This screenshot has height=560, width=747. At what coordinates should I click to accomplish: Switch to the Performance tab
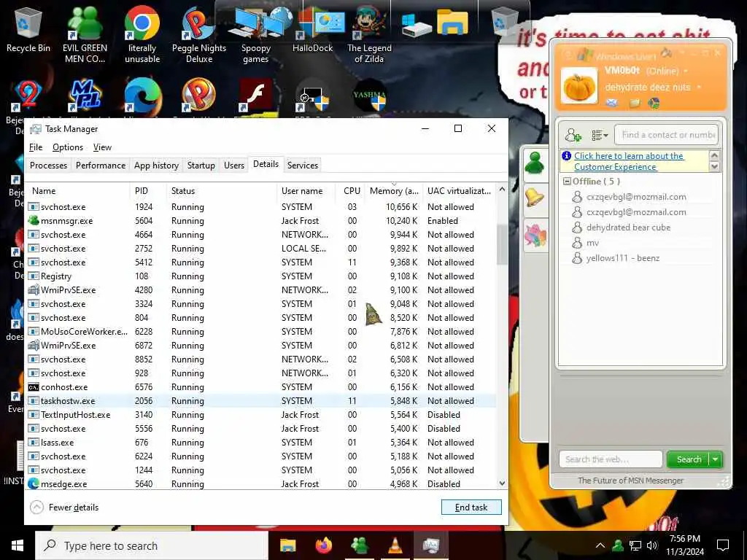pyautogui.click(x=101, y=166)
